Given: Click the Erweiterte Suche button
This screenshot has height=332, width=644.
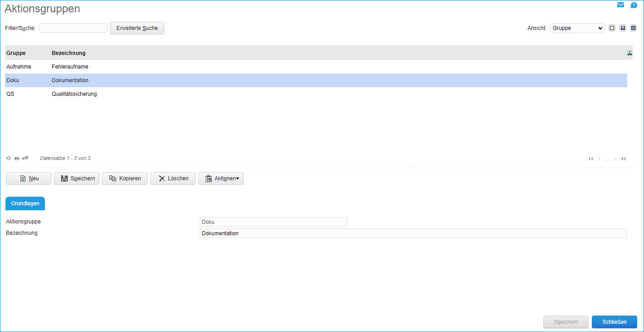Looking at the screenshot, I should 137,28.
